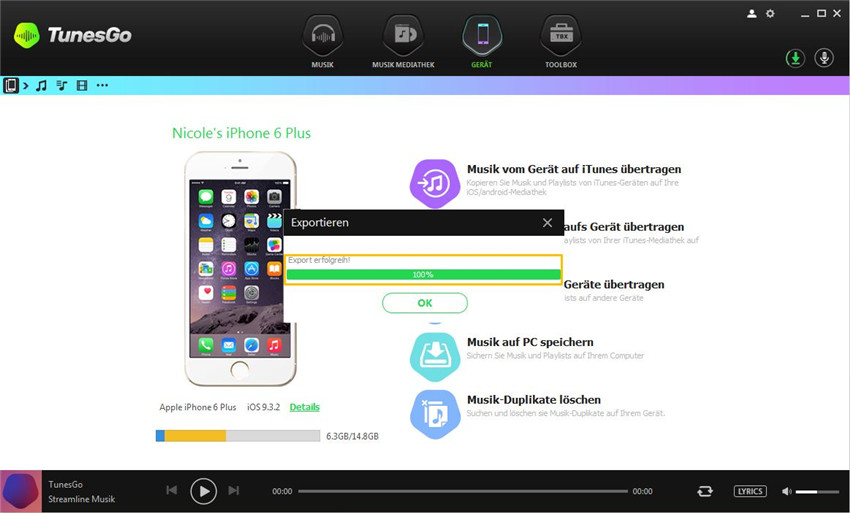Select the Geräte übertragen option
This screenshot has height=513, width=850.
pos(614,284)
